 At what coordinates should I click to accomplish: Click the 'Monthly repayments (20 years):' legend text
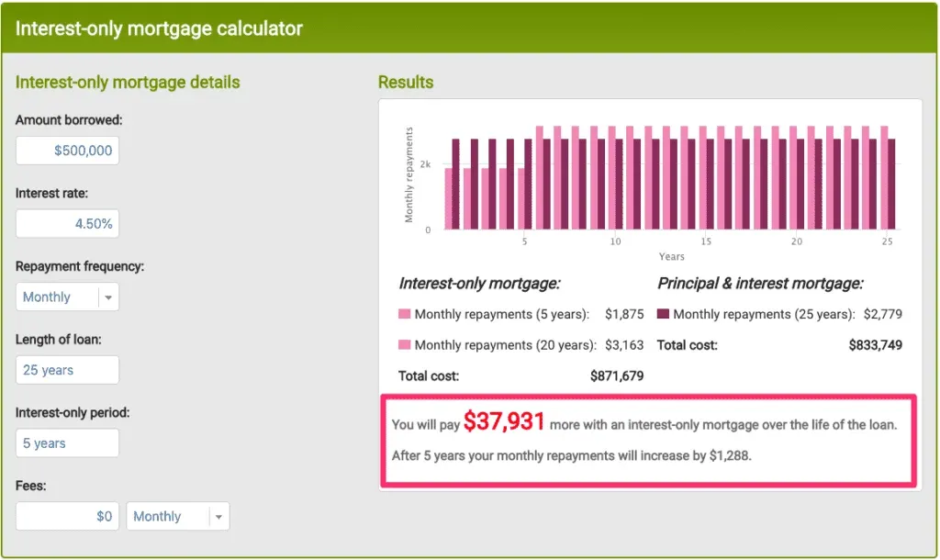506,345
